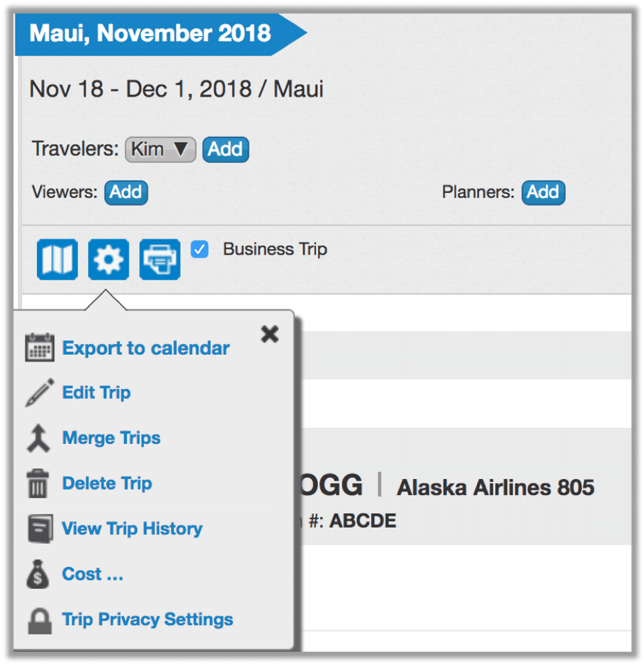Click the trash can icon
Screen dimensions: 644x664
pos(40,484)
